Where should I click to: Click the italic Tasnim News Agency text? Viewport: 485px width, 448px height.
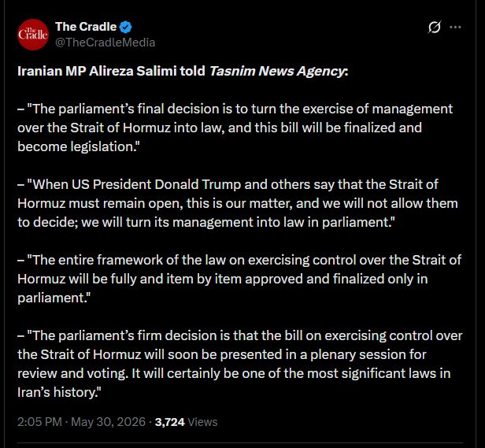(x=277, y=72)
